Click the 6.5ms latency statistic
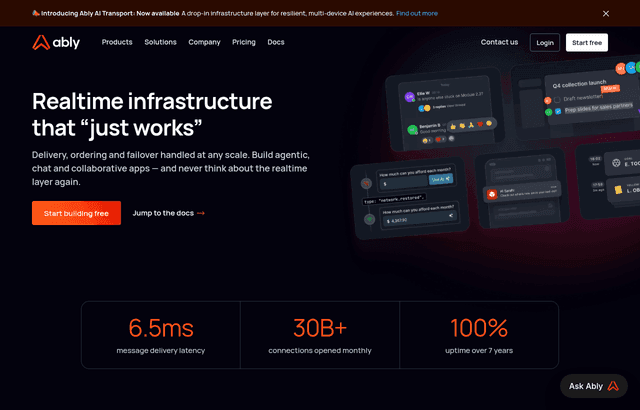 click(x=161, y=328)
